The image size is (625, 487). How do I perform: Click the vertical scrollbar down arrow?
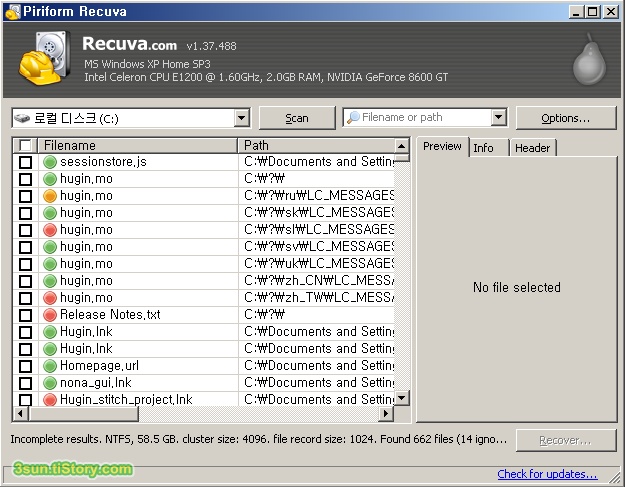click(x=401, y=397)
